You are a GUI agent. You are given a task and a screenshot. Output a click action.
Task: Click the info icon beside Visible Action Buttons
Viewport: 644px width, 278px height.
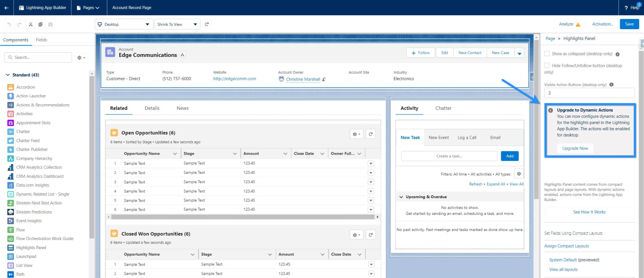[611, 85]
